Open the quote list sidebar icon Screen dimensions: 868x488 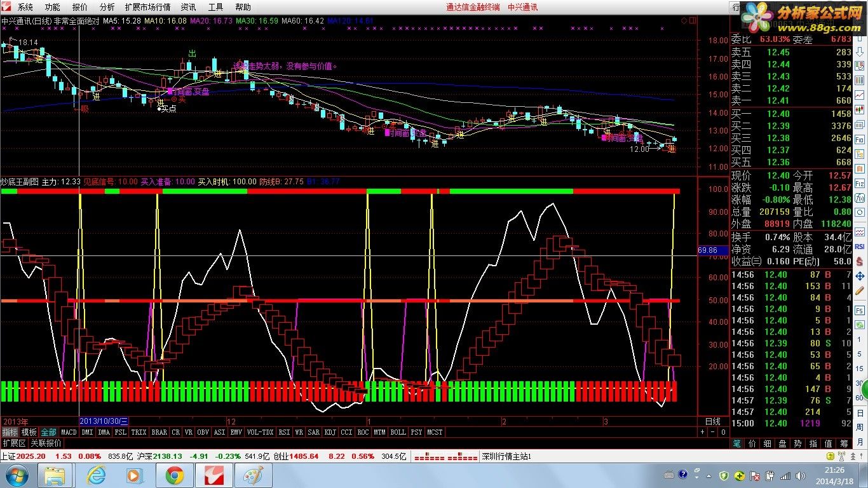[x=860, y=65]
